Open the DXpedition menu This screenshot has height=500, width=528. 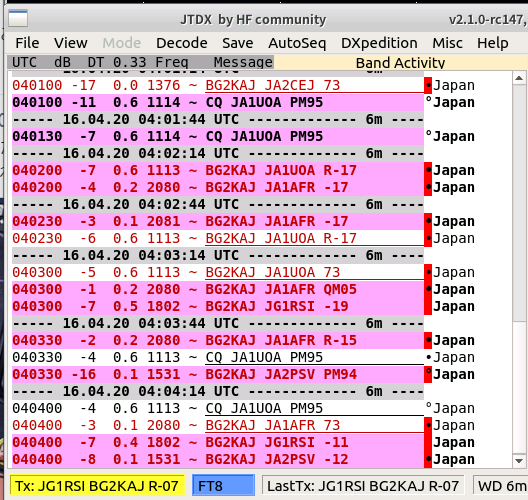click(x=379, y=43)
